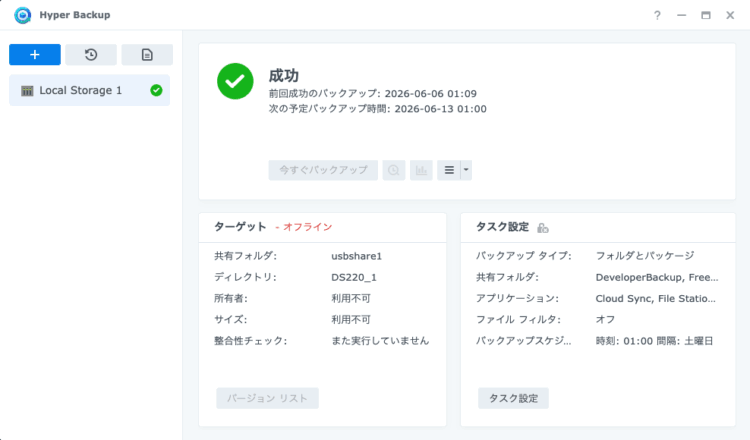Close the Hyper Backup window
This screenshot has height=440, width=750.
click(x=730, y=15)
